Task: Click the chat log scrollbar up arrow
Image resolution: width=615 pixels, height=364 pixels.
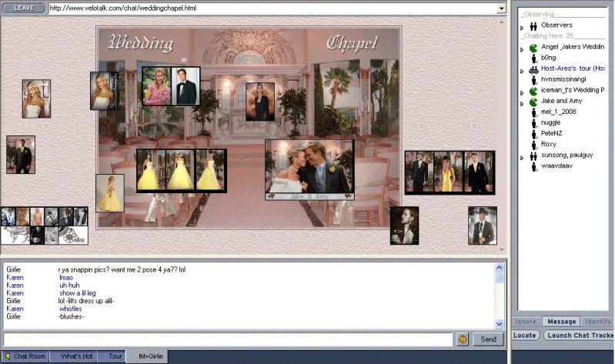Action: pyautogui.click(x=500, y=269)
